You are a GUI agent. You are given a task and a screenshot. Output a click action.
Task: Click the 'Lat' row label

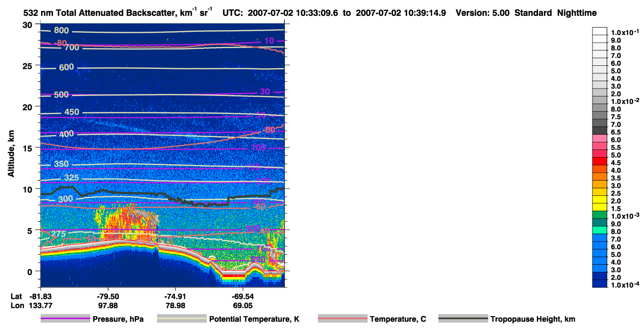point(16,296)
